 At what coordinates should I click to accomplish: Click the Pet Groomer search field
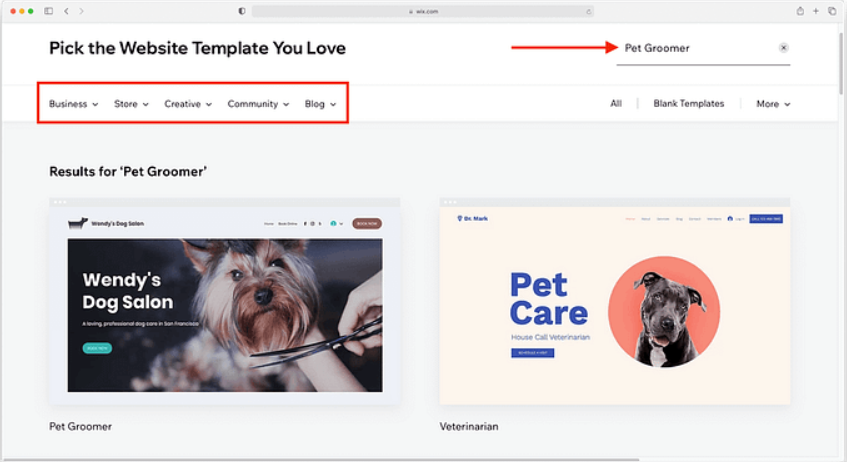click(697, 48)
